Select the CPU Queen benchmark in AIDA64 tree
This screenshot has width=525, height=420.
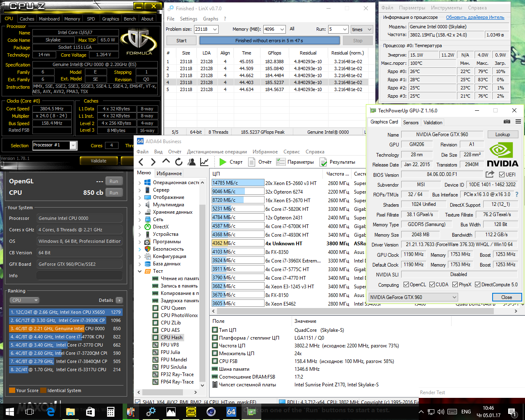173,308
